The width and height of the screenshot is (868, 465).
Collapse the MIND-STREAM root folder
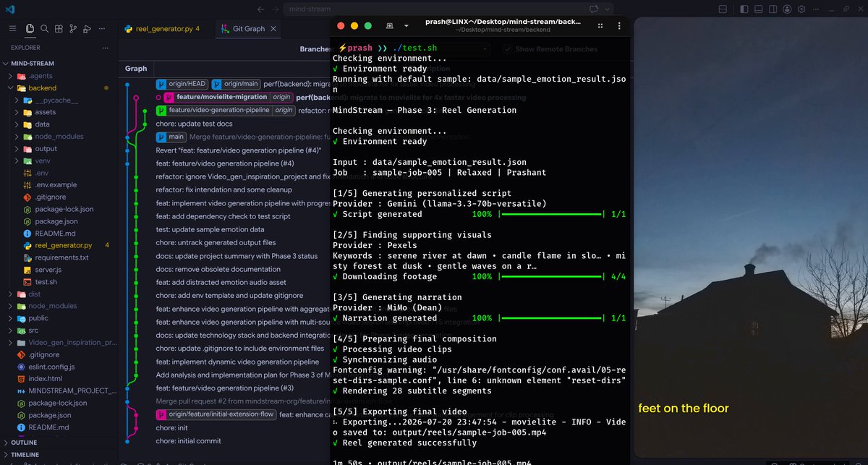pos(59,63)
